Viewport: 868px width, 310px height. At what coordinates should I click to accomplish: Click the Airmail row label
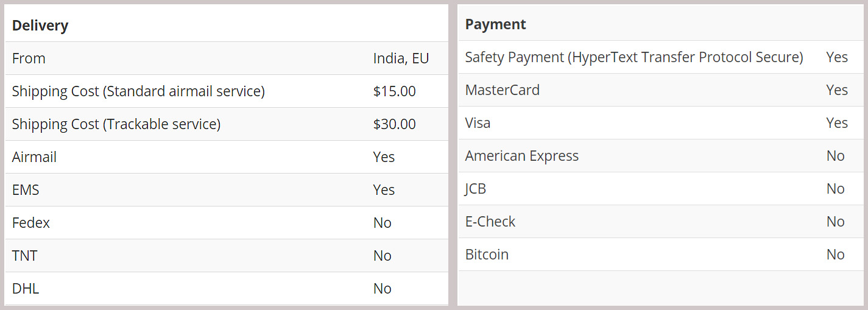34,157
